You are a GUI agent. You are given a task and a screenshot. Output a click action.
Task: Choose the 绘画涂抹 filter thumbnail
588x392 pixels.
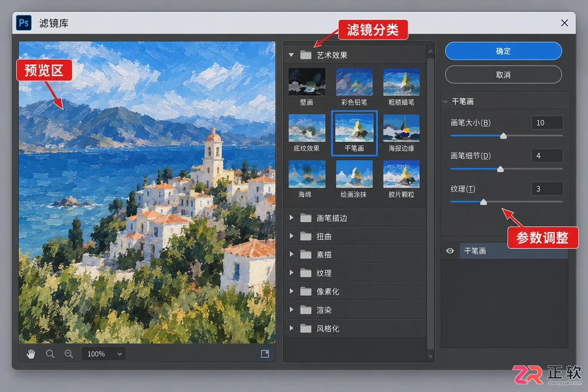354,174
